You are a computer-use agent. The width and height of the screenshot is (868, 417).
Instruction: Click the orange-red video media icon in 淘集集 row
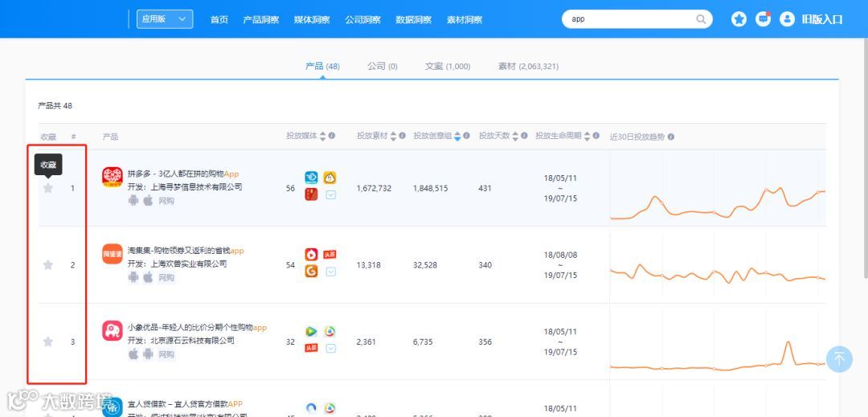pos(311,255)
